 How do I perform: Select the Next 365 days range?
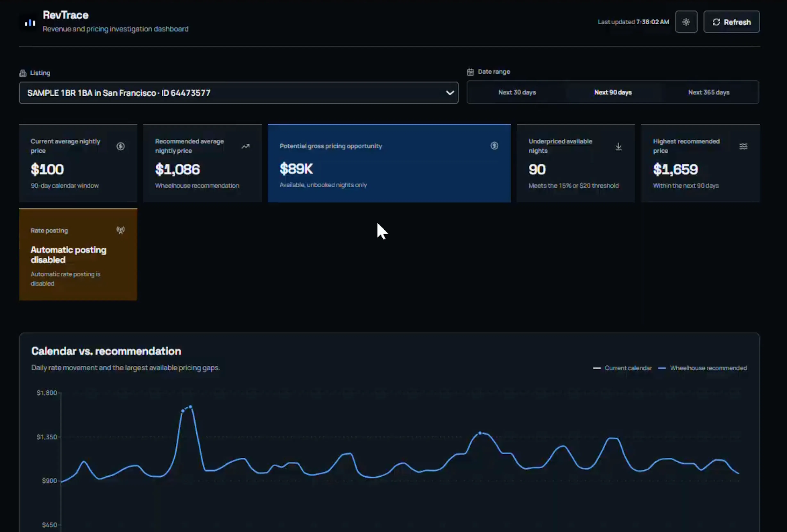pyautogui.click(x=709, y=92)
